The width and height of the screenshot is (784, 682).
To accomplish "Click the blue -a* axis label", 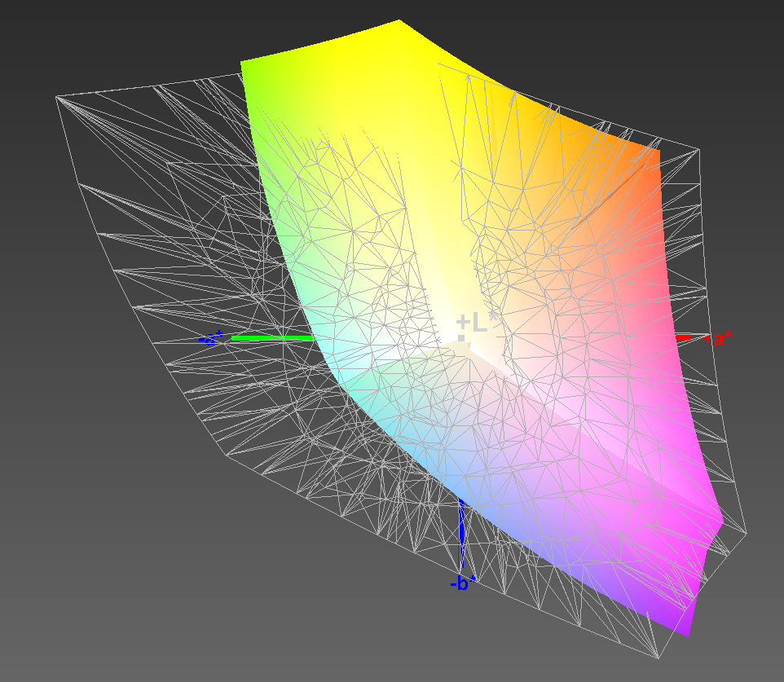I will 210,338.
